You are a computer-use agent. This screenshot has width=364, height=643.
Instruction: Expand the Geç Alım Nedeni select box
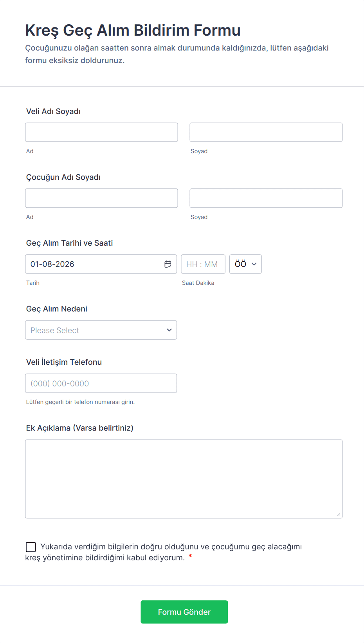pos(101,330)
